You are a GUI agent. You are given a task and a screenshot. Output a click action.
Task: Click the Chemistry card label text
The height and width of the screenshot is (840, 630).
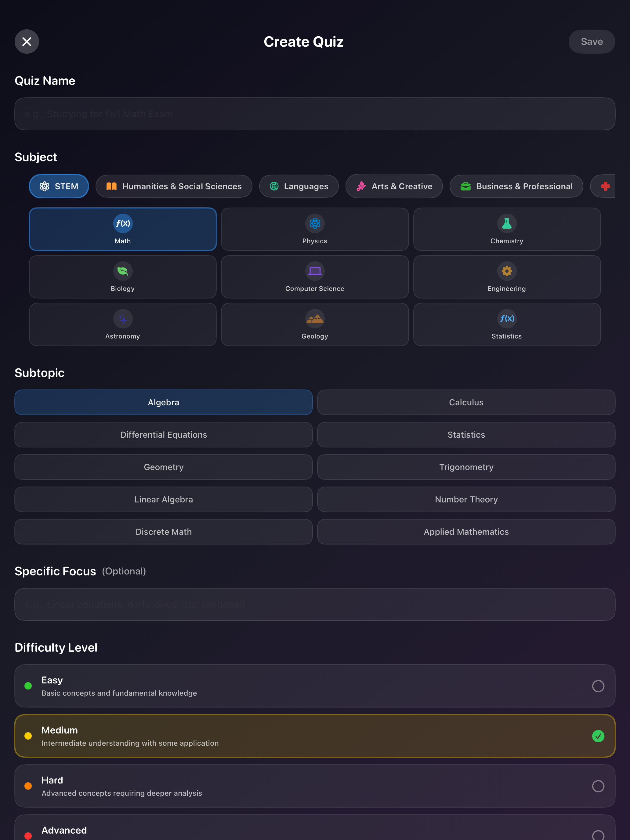(507, 241)
